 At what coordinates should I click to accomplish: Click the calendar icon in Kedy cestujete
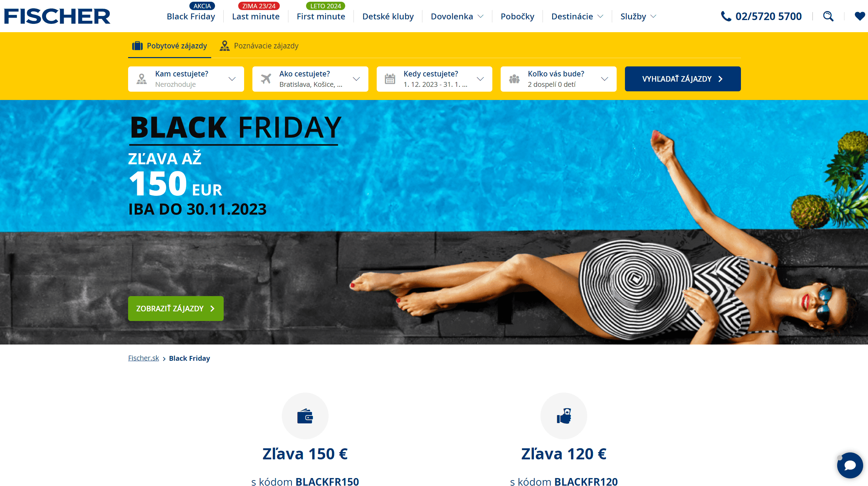pyautogui.click(x=390, y=79)
